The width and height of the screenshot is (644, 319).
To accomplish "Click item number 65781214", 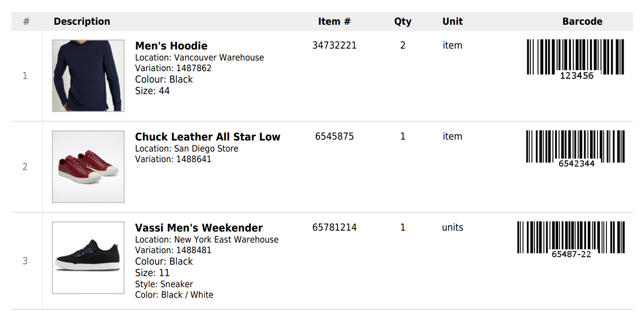I will pyautogui.click(x=334, y=228).
